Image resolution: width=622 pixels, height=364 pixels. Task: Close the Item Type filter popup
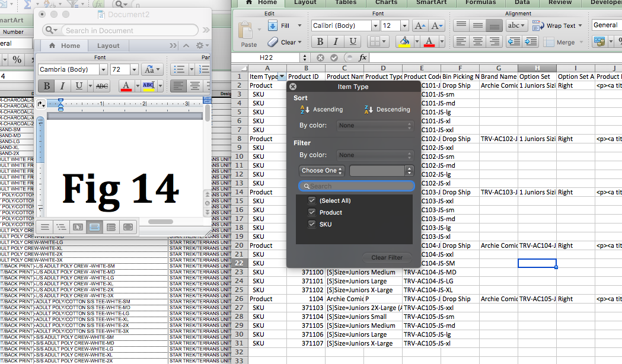click(293, 87)
